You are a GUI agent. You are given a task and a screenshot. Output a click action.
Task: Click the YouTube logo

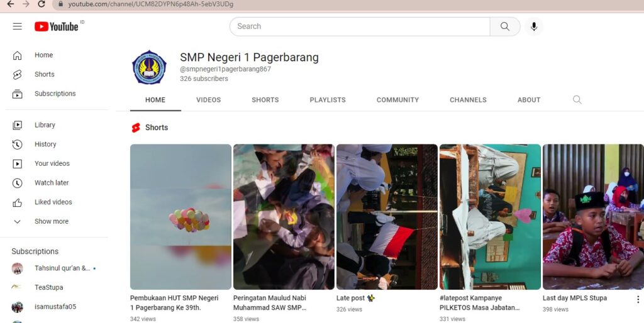pos(57,26)
